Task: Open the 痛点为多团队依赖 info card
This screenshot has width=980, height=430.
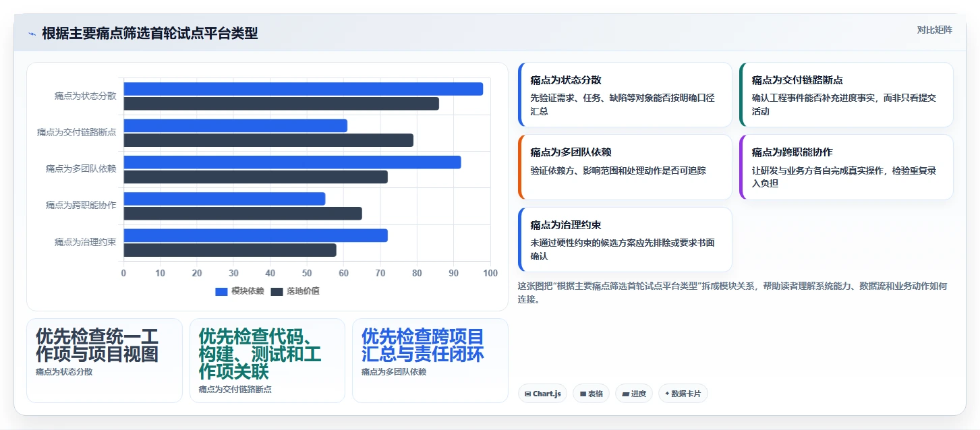Action: click(625, 167)
